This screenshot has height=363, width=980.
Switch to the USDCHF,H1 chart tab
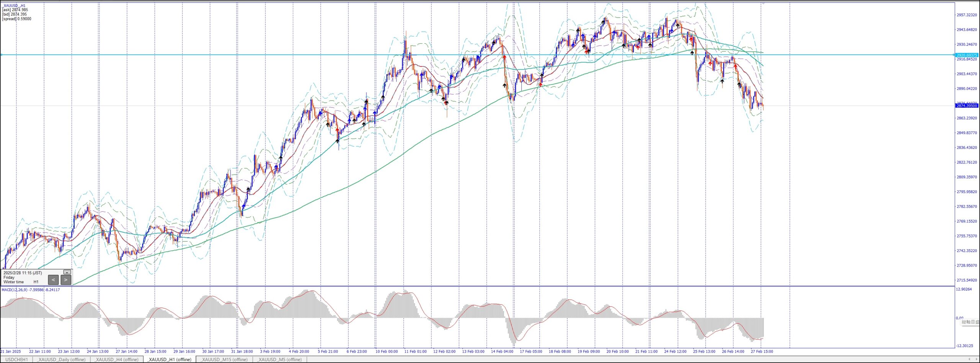click(x=16, y=360)
